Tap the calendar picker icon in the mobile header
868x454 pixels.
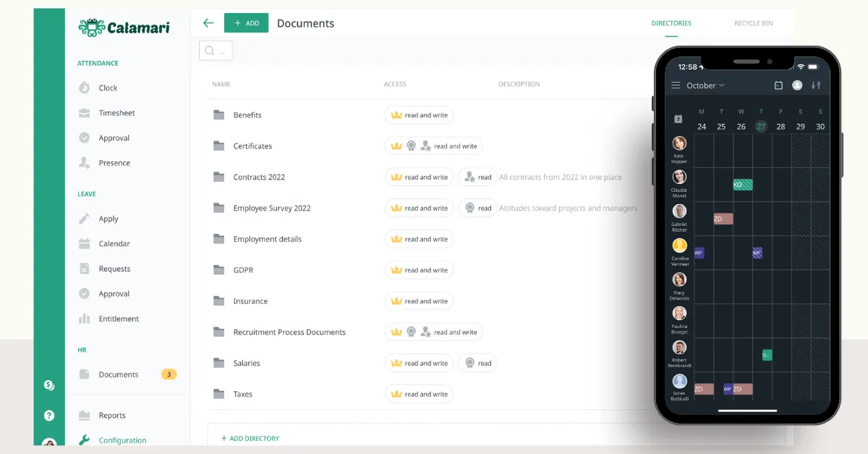click(778, 85)
